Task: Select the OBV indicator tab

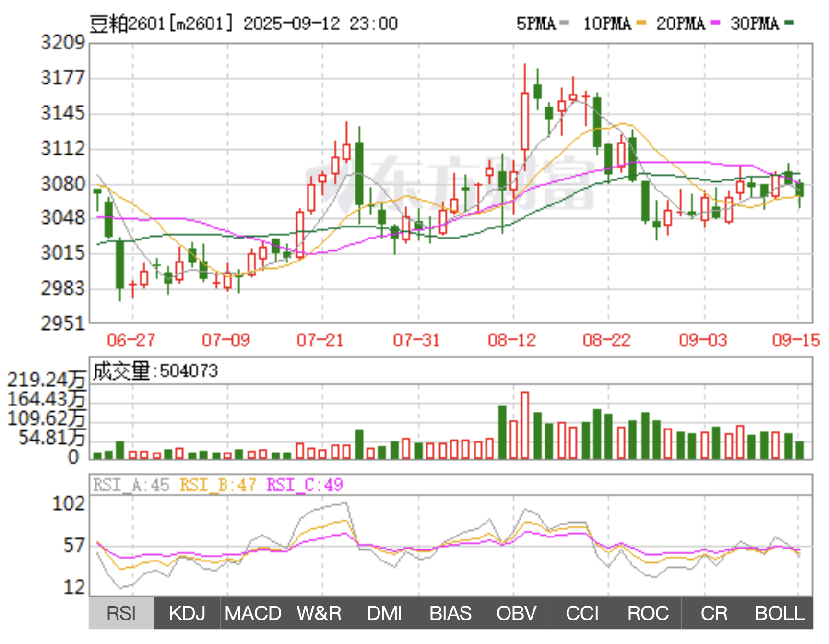Action: click(x=516, y=613)
